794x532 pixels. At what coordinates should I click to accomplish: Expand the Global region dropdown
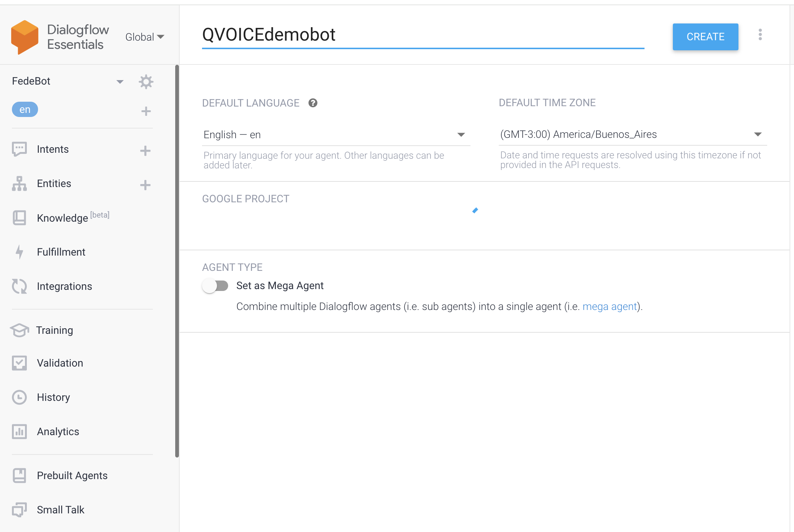145,37
